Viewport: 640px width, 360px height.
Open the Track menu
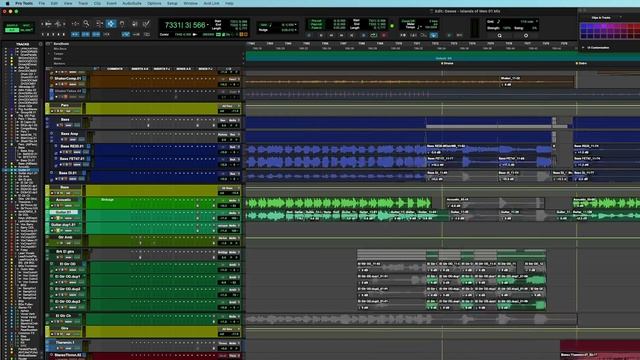[83, 3]
